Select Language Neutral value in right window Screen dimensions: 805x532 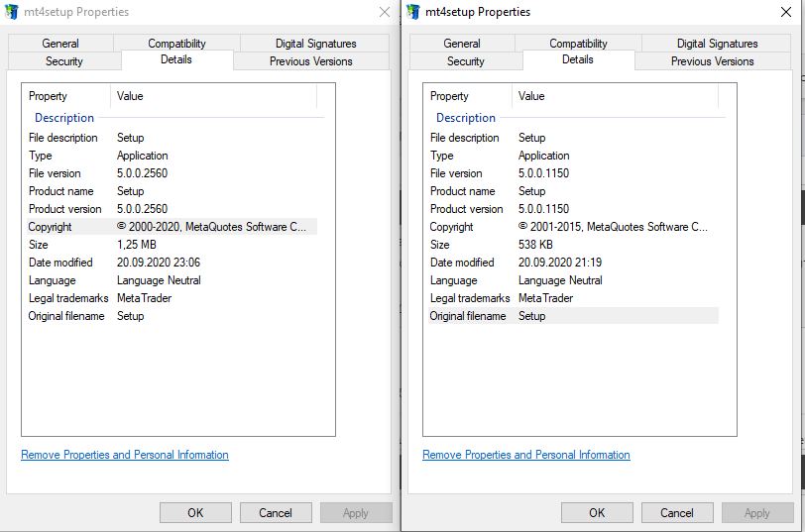pos(560,280)
